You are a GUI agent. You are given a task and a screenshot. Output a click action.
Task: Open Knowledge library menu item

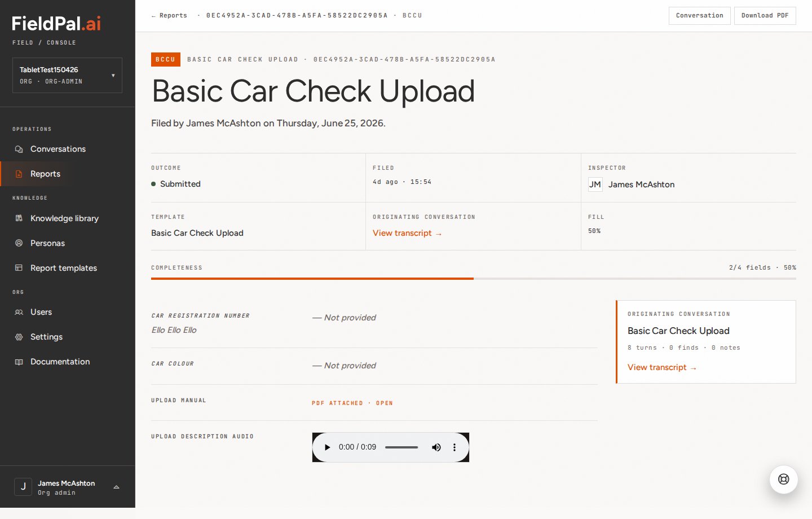[64, 218]
